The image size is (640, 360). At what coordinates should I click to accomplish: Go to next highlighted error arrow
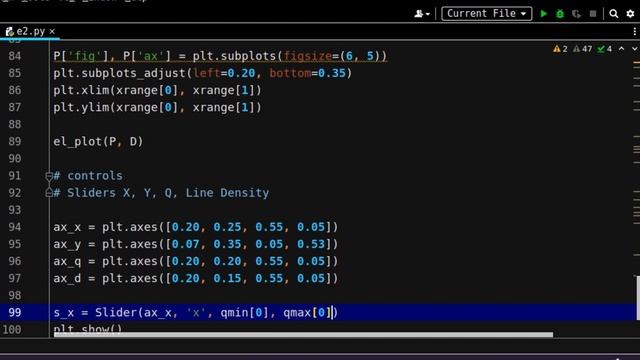pos(635,49)
